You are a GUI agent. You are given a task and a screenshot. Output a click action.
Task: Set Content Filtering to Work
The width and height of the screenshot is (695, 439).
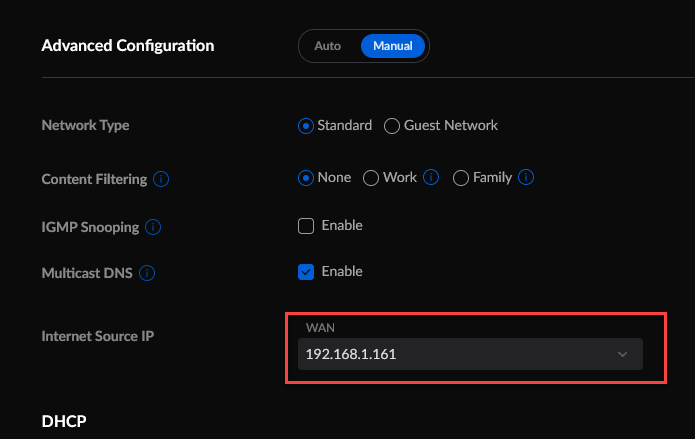tap(370, 178)
